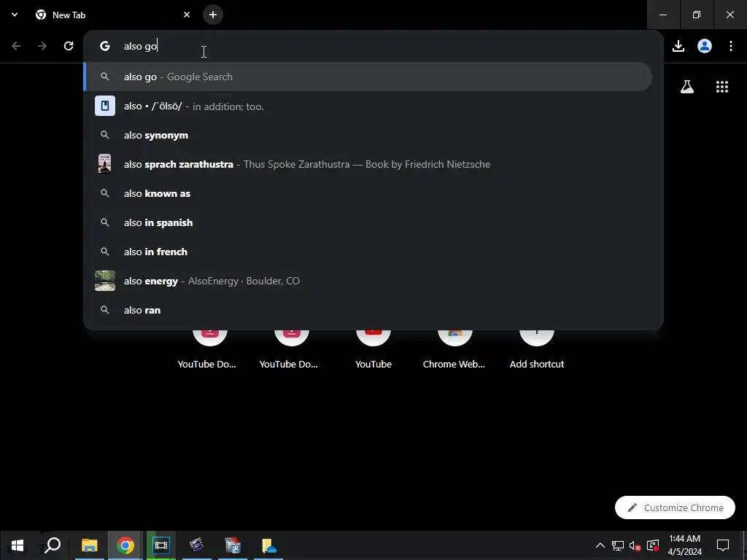
Task: Close the New Tab tab
Action: (x=187, y=15)
